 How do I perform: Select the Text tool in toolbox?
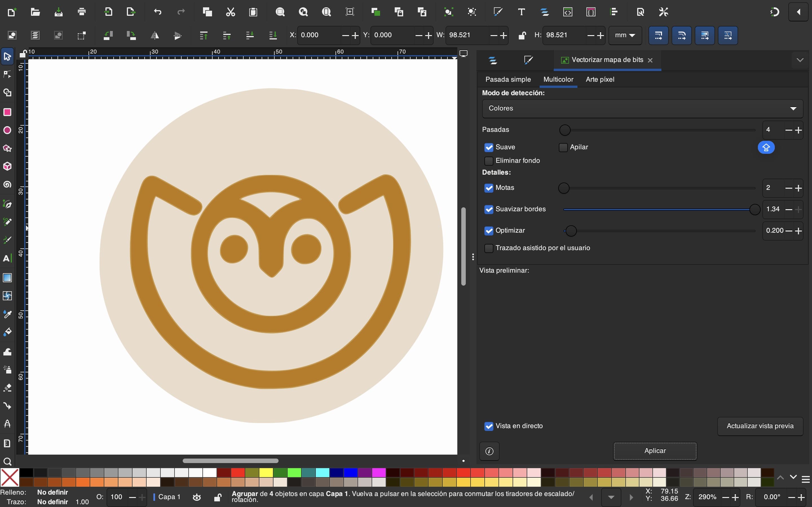(7, 258)
